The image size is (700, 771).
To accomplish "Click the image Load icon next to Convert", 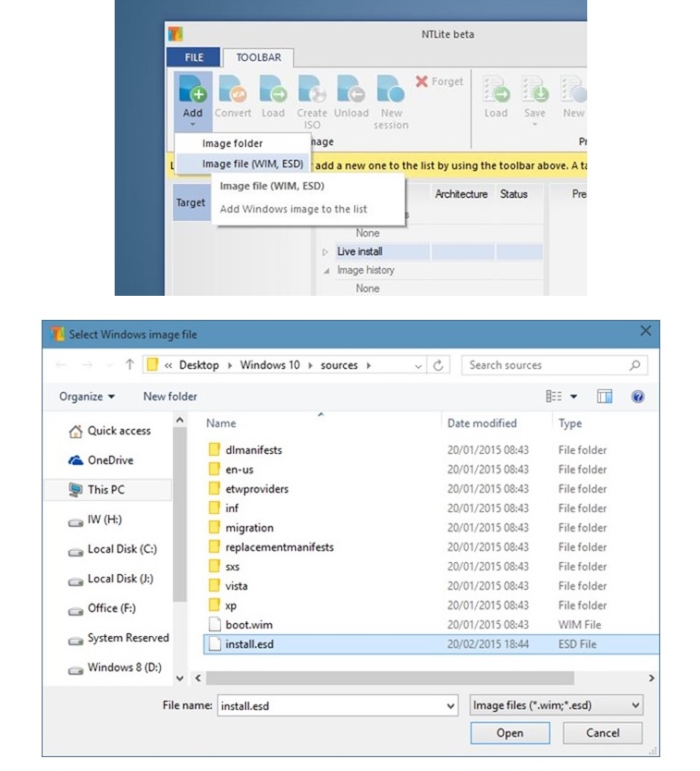I will [273, 89].
